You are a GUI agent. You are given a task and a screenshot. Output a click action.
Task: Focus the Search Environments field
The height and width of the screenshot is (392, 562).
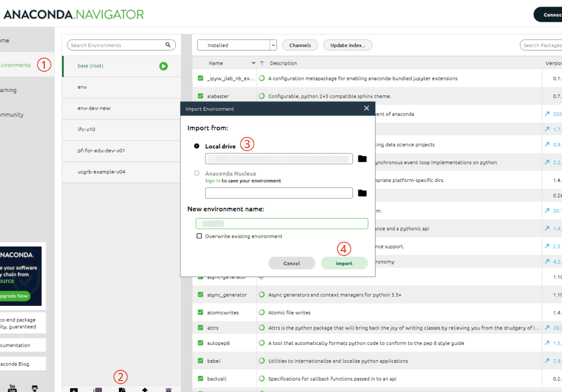[x=121, y=45]
